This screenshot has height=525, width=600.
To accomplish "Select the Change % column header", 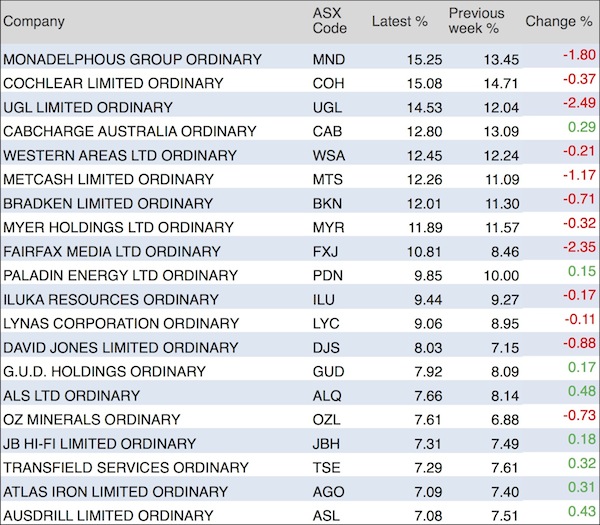I will tap(558, 21).
